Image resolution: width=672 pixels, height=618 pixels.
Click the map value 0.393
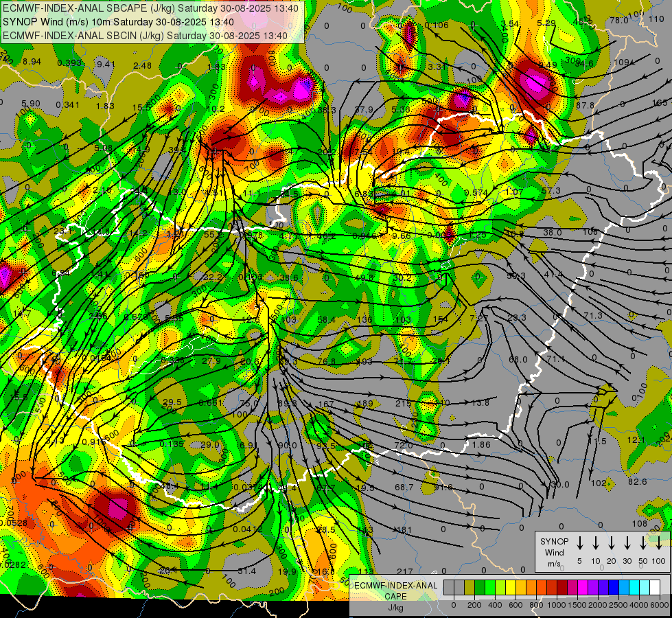click(69, 63)
